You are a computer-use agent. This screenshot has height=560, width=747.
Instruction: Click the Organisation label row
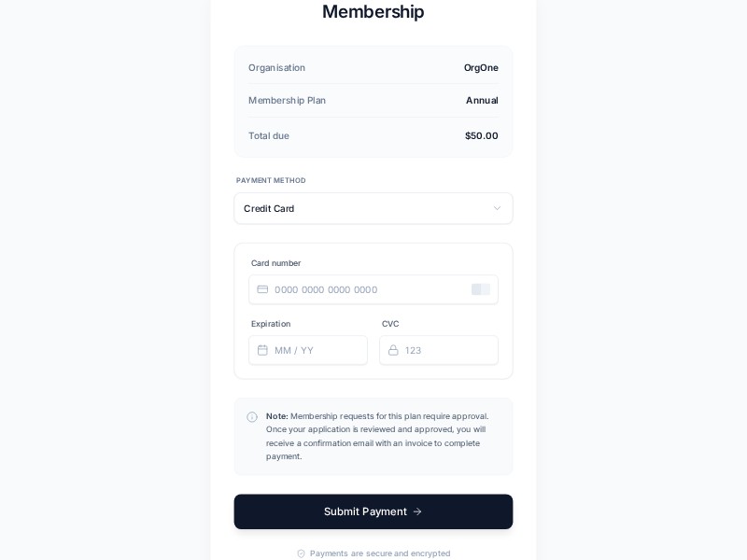coord(276,67)
